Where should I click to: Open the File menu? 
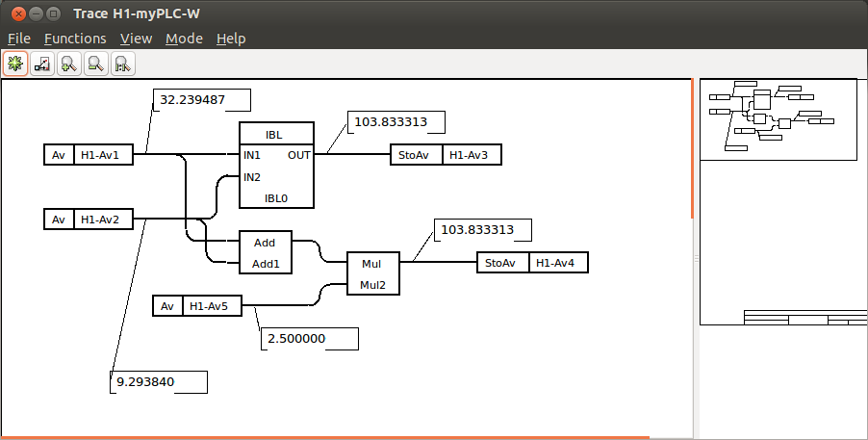point(19,39)
